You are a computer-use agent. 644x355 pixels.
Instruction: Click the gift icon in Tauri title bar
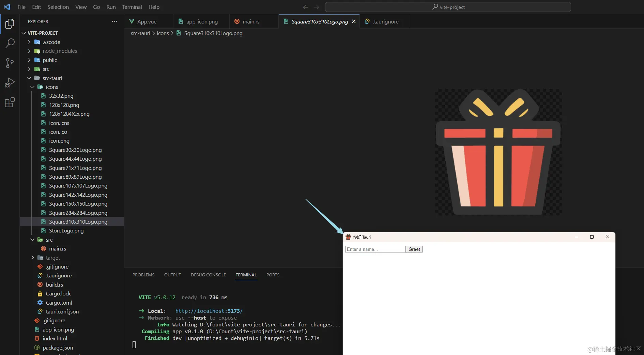(x=348, y=237)
